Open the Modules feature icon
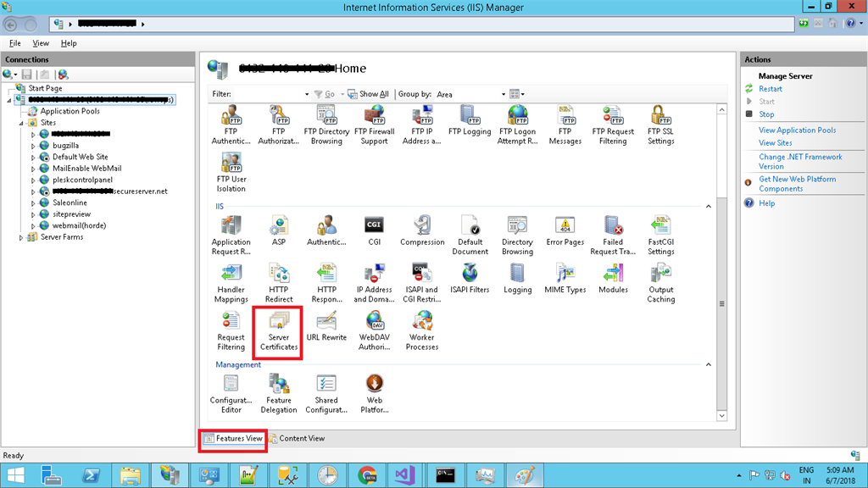 pyautogui.click(x=614, y=279)
